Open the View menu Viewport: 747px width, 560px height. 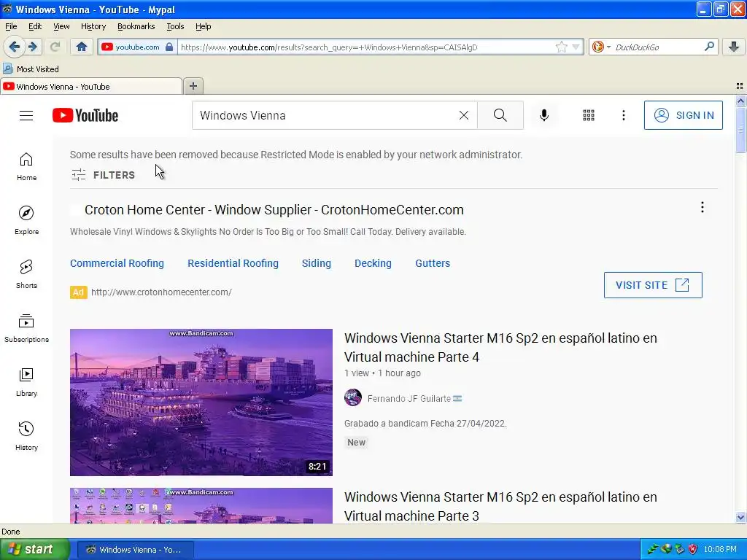(61, 26)
